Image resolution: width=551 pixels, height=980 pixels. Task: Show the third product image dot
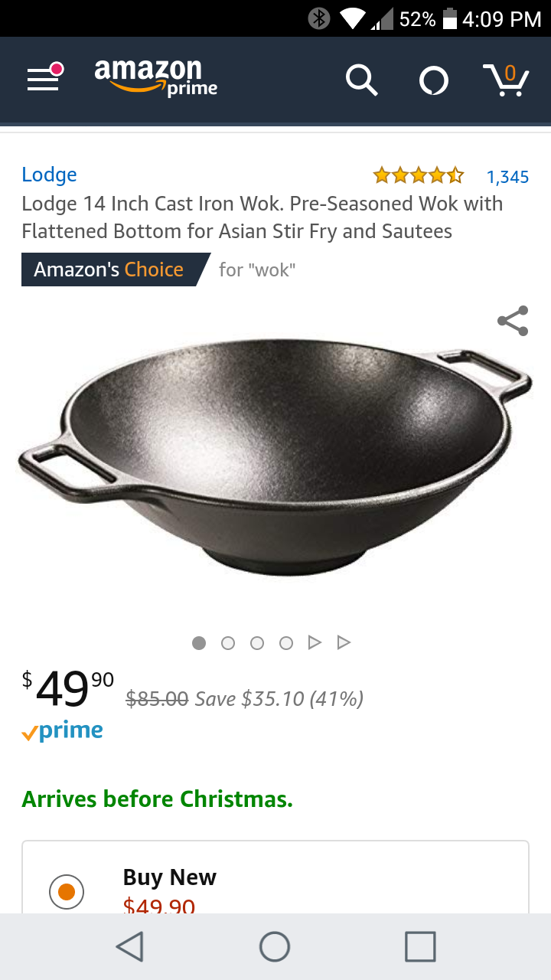click(x=257, y=643)
